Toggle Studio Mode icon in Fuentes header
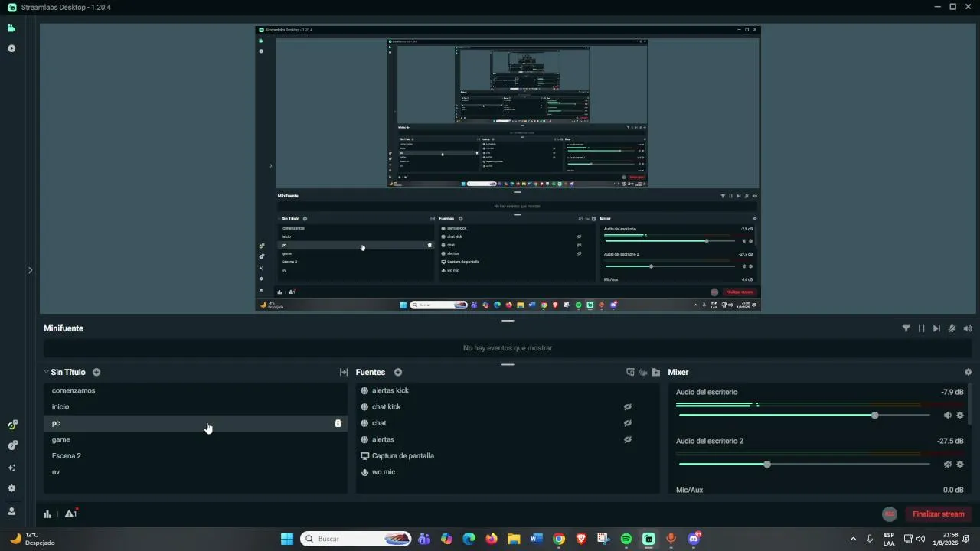Image resolution: width=980 pixels, height=551 pixels. [x=630, y=373]
